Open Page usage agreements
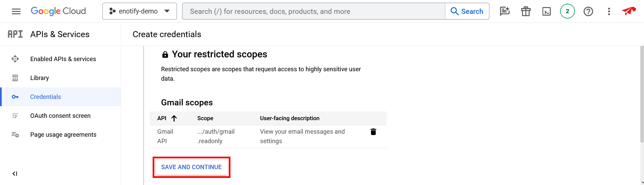The height and width of the screenshot is (185, 644). pyautogui.click(x=63, y=135)
